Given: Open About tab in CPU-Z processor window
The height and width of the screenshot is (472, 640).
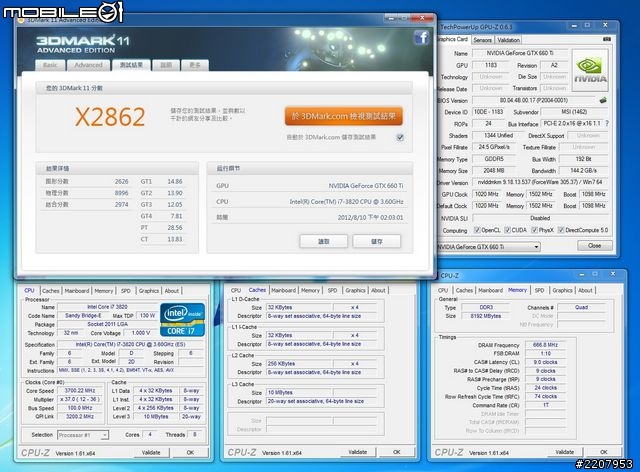Looking at the screenshot, I should [172, 291].
